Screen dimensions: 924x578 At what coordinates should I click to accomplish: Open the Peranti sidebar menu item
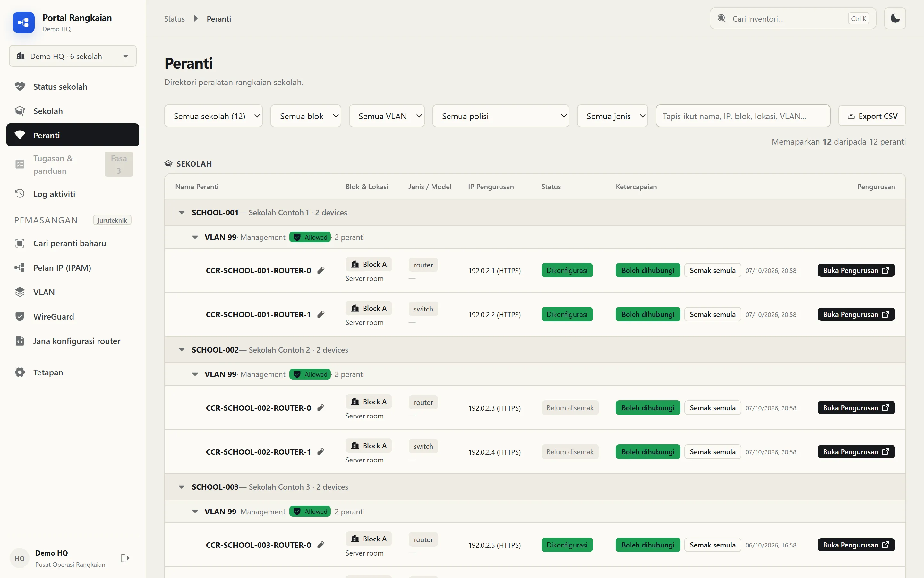[73, 135]
